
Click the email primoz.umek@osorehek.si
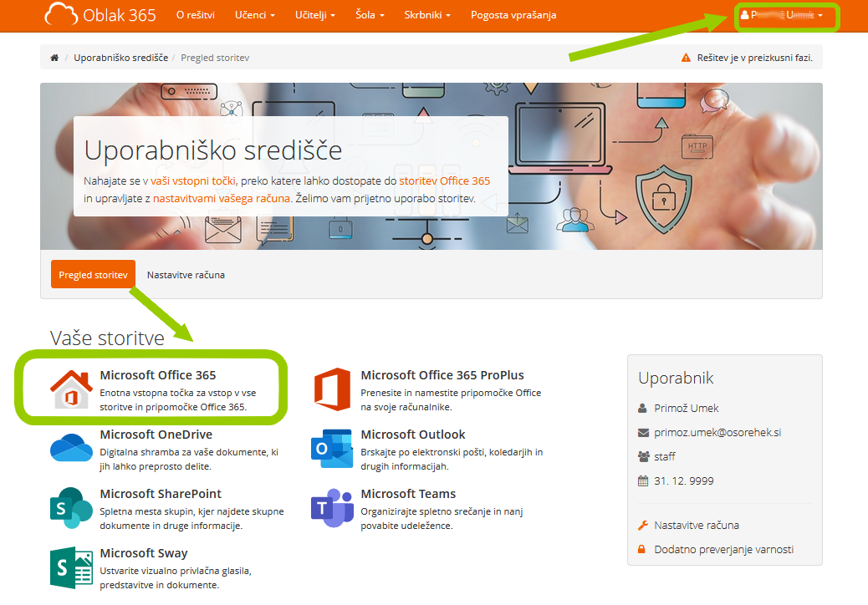point(717,433)
